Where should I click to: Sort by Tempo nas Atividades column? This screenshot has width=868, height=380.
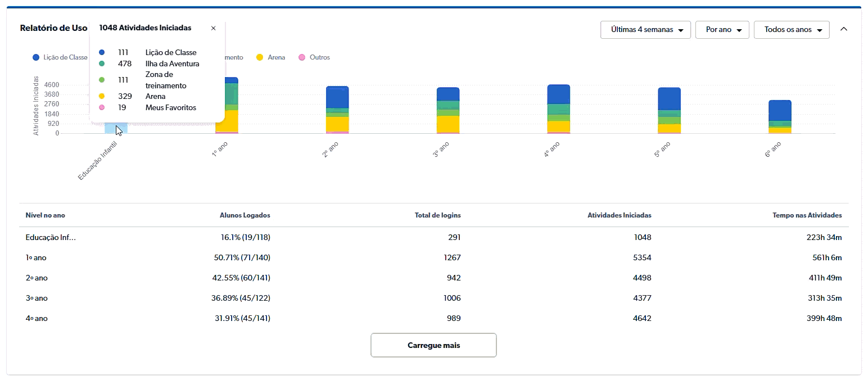coord(807,215)
